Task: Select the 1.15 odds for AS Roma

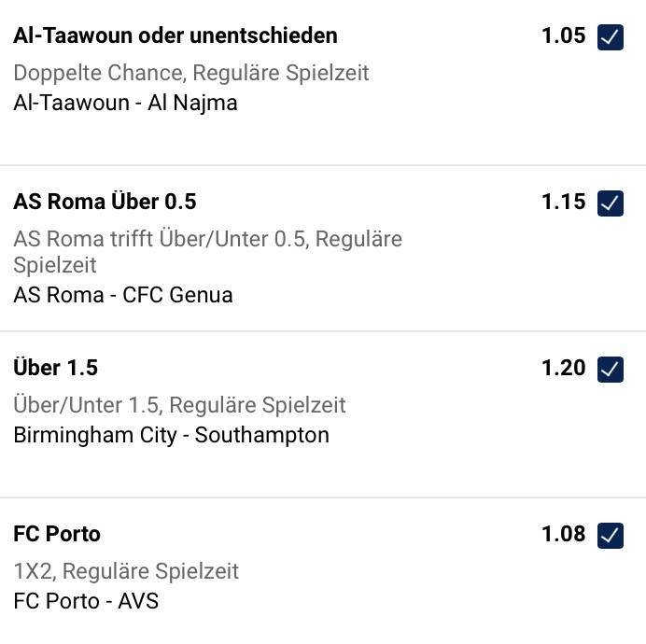Action: [564, 202]
